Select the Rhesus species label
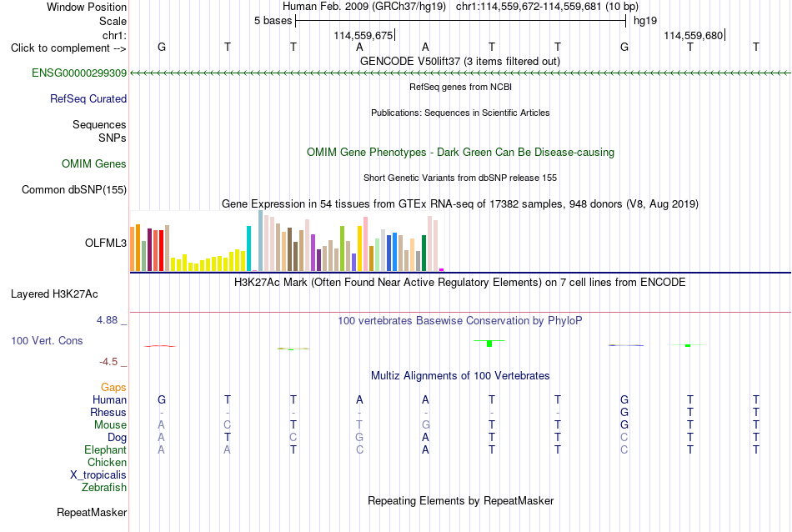The width and height of the screenshot is (792, 532). 108,412
